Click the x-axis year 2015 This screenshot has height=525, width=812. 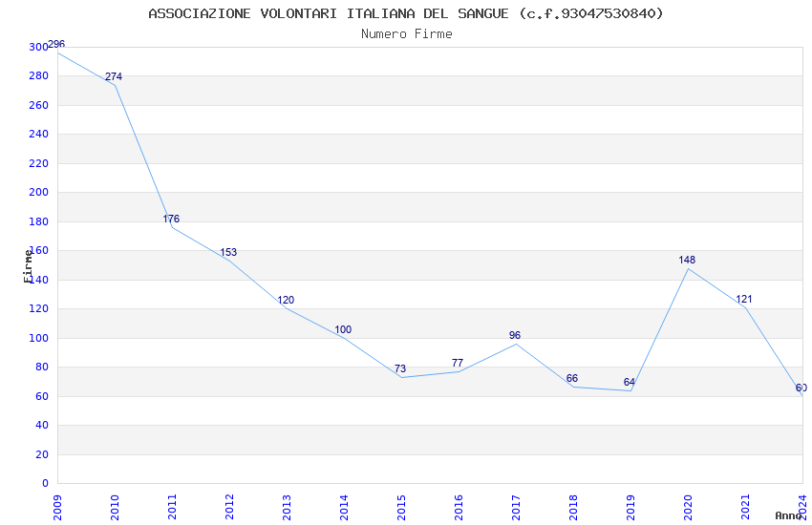click(401, 507)
